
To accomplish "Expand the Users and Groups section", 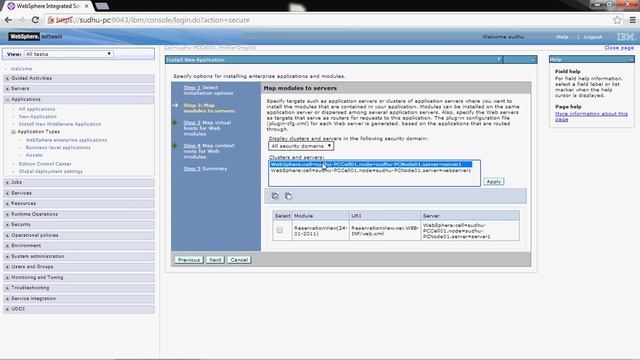I will pos(7,267).
